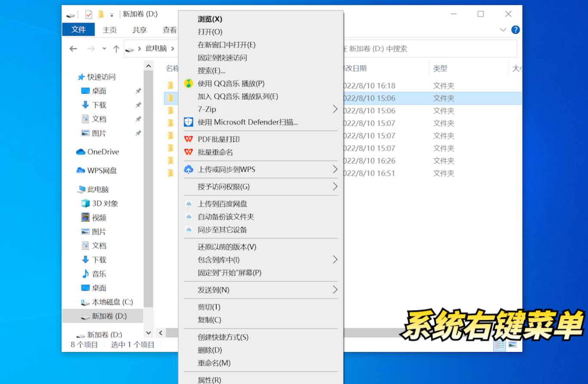This screenshot has width=588, height=384.
Task: Click the 类型 column header
Action: tap(440, 68)
